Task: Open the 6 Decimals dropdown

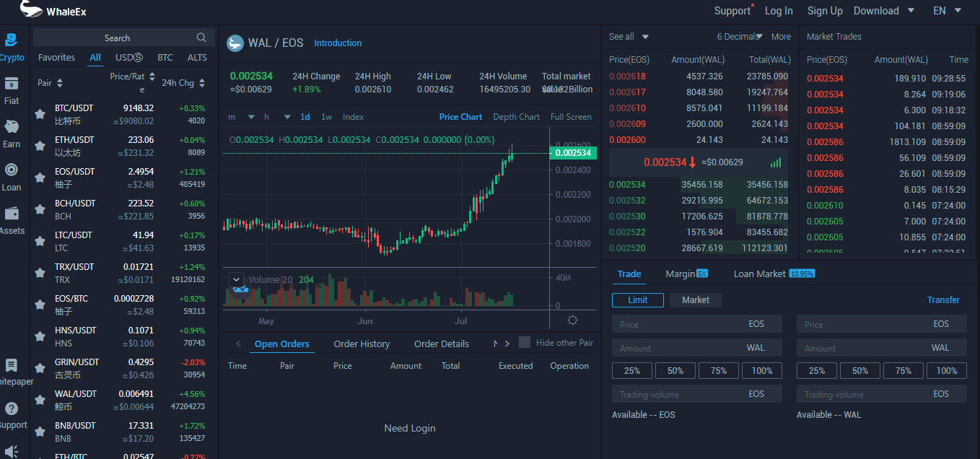Action: [740, 37]
